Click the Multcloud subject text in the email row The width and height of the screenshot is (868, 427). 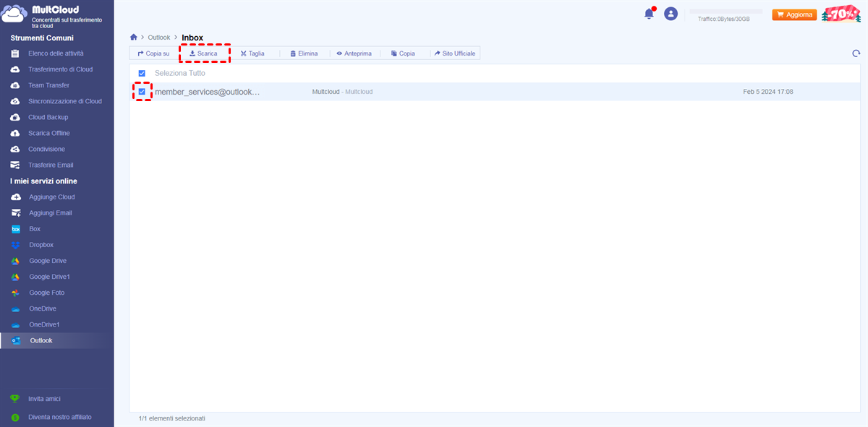[x=342, y=92]
